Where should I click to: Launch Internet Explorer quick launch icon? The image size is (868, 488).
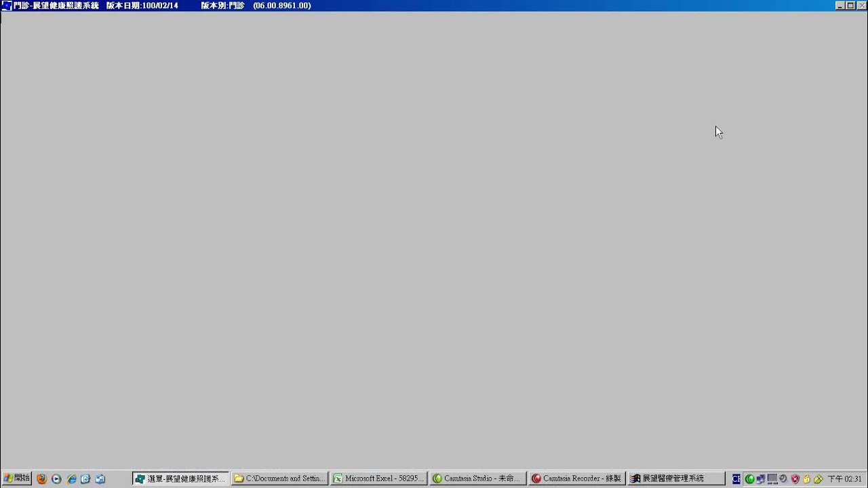click(71, 479)
